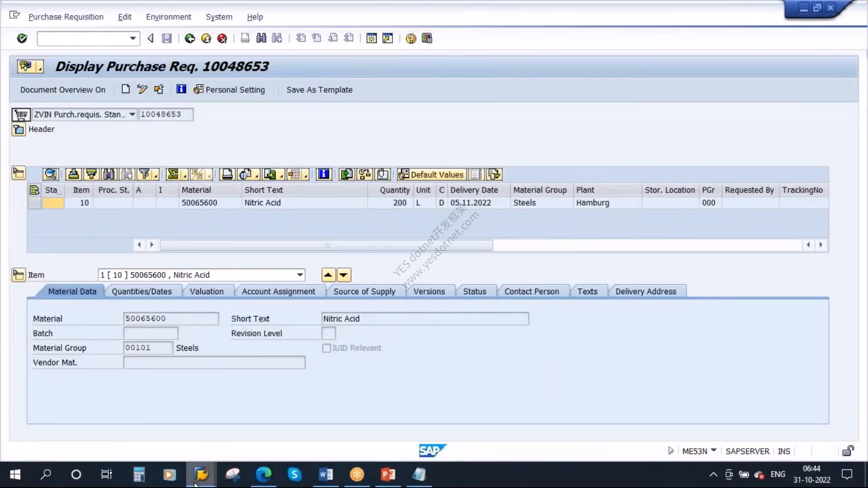This screenshot has width=868, height=488.
Task: Click the Find binoculars icon
Action: click(261, 38)
